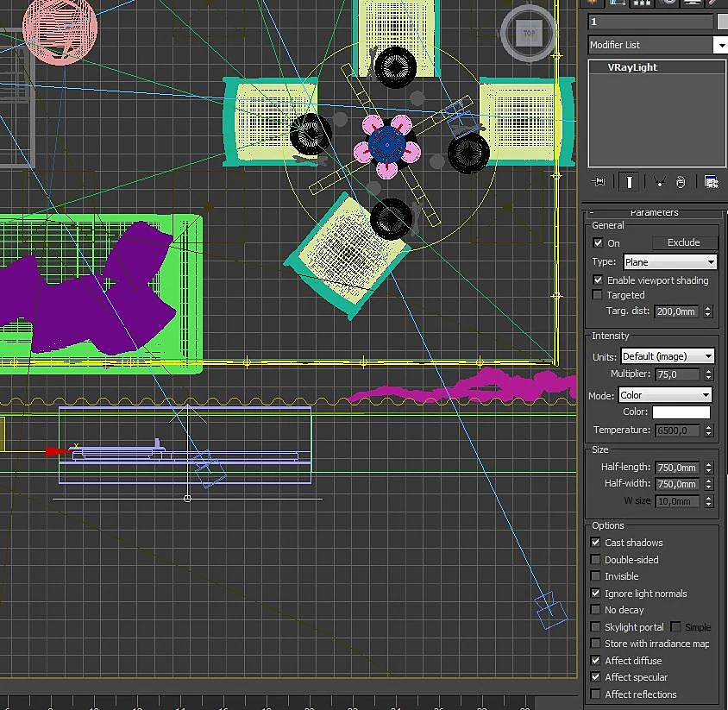Enable No decay checkbox
This screenshot has height=710, width=728.
click(x=596, y=609)
